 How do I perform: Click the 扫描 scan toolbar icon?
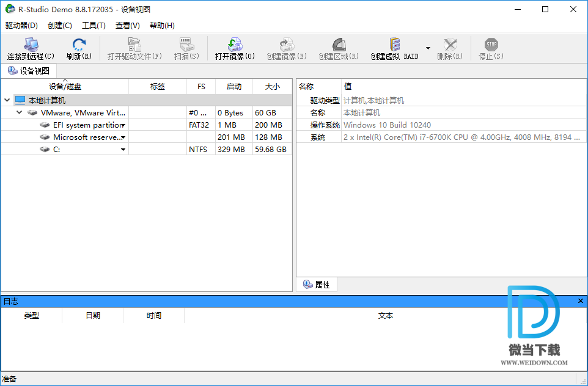pyautogui.click(x=186, y=45)
